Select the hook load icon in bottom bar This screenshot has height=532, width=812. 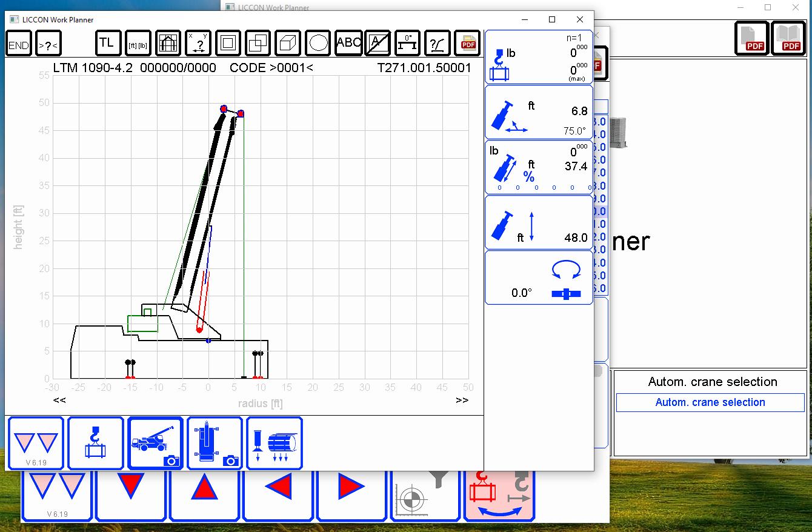coord(95,443)
